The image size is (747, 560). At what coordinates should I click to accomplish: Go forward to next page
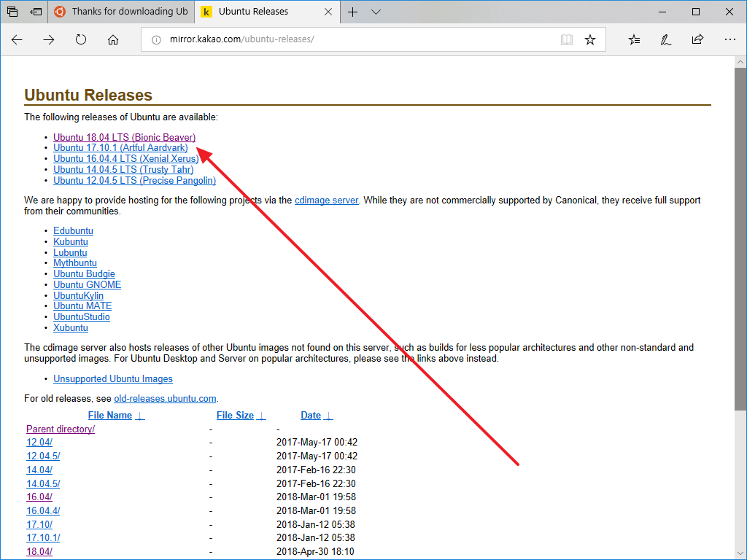[x=49, y=39]
